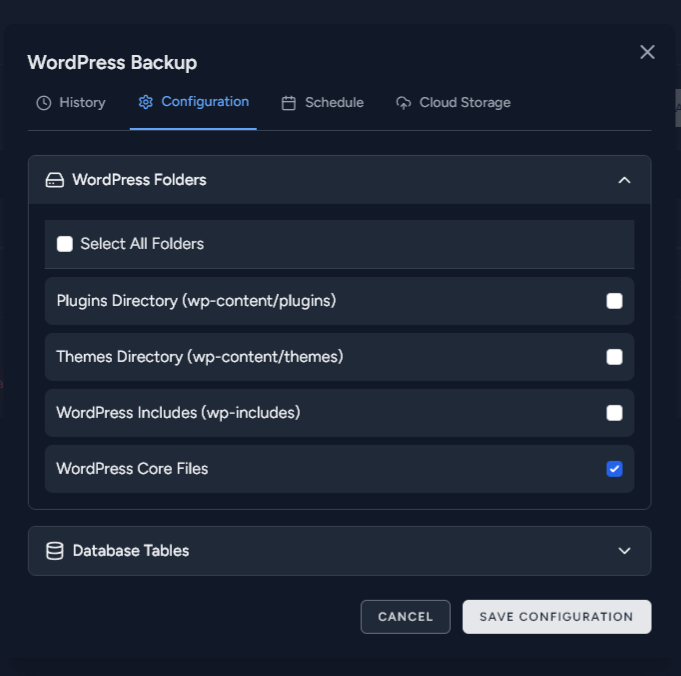This screenshot has width=681, height=676.
Task: Uncheck the WordPress Core Files checkbox
Action: click(x=614, y=469)
